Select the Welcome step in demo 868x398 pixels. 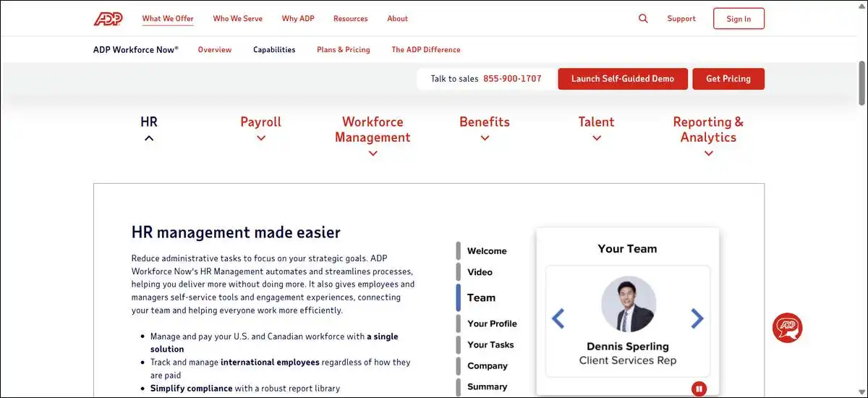coord(487,251)
